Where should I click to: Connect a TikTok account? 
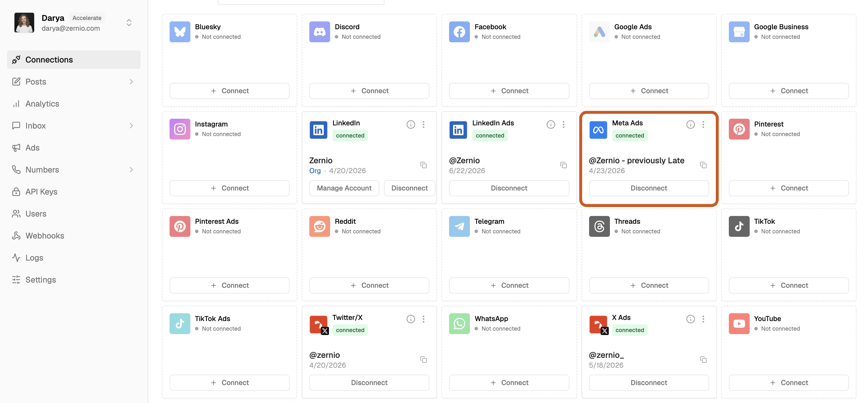coord(788,285)
